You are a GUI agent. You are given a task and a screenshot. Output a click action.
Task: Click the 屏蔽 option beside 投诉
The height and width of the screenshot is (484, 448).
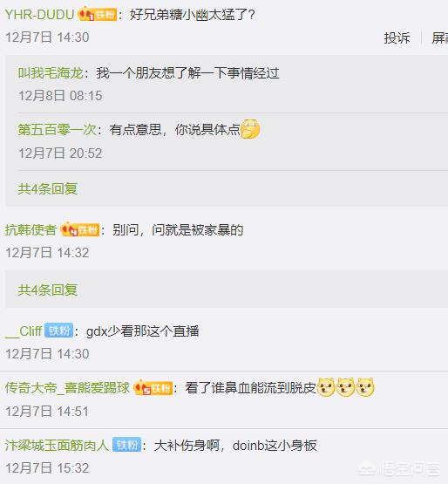(439, 38)
